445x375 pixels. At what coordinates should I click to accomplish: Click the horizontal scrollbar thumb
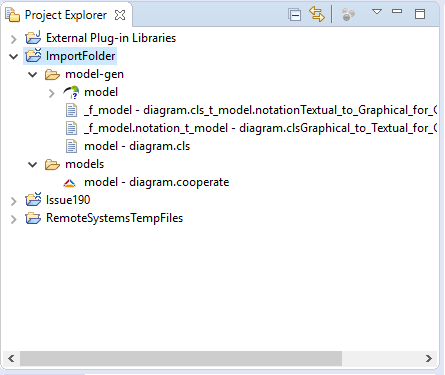point(181,359)
